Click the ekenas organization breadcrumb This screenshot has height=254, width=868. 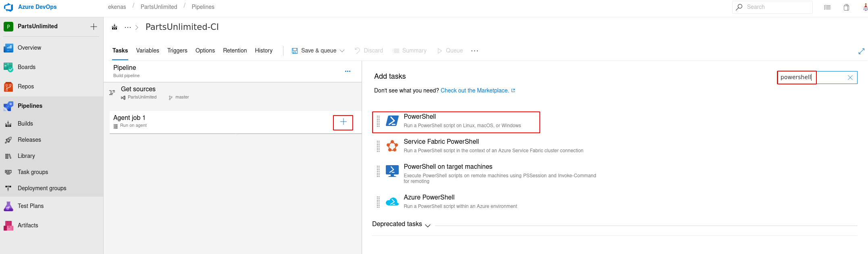[x=117, y=7]
